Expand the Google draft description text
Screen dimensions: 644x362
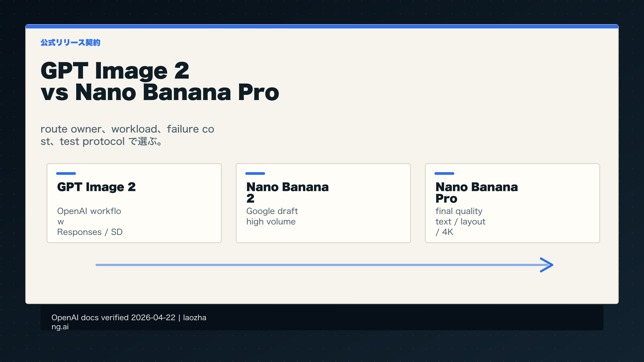click(x=272, y=211)
